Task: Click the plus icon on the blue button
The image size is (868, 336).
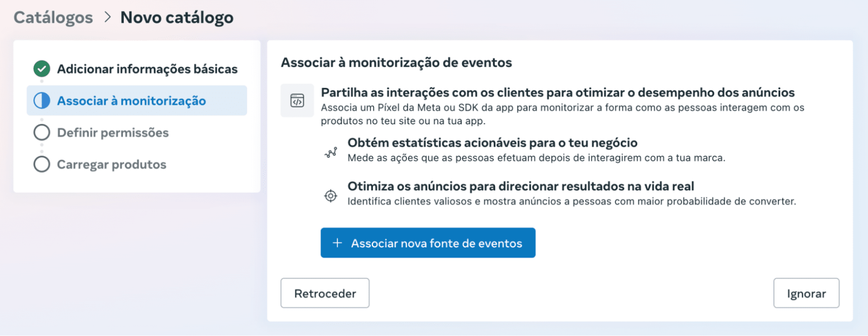Action: [337, 243]
